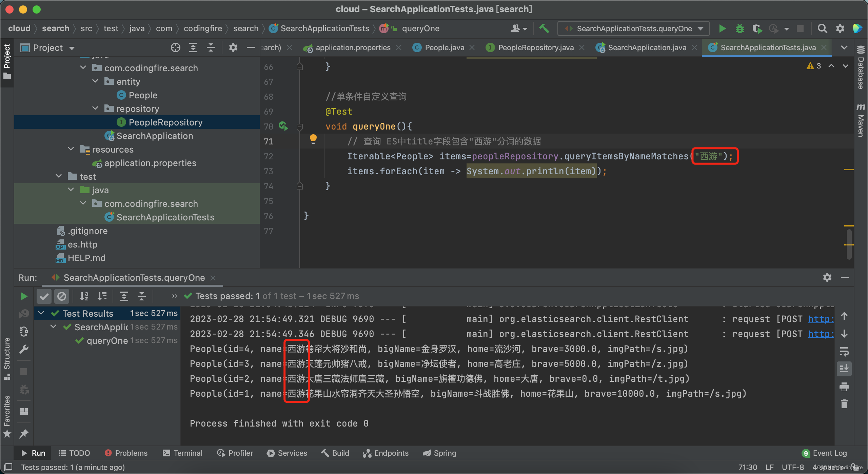Open Project view dropdown arrow
The height and width of the screenshot is (474, 868).
(x=72, y=48)
